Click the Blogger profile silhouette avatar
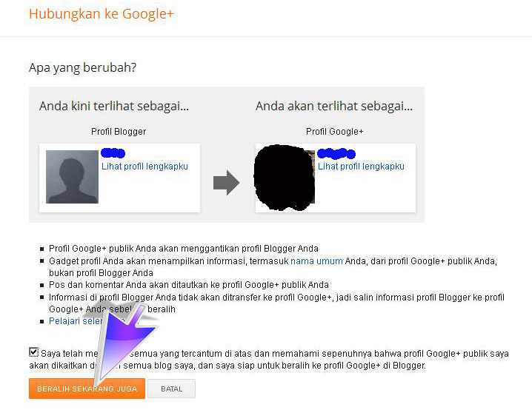The image size is (532, 410). click(73, 177)
